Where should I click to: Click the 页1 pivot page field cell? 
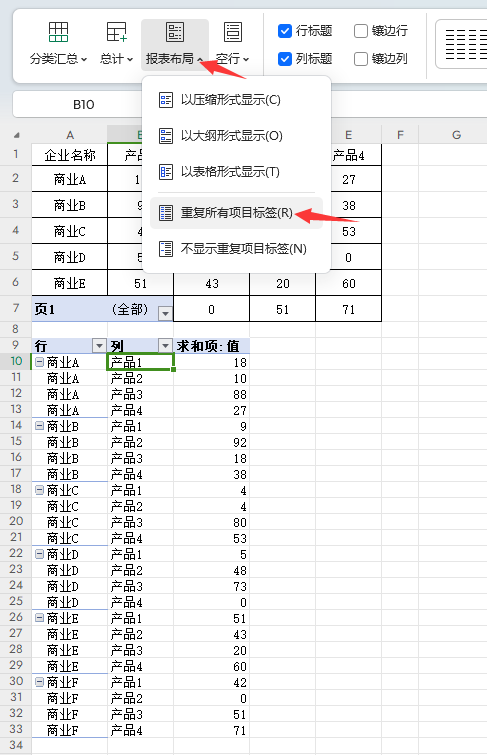click(70, 309)
